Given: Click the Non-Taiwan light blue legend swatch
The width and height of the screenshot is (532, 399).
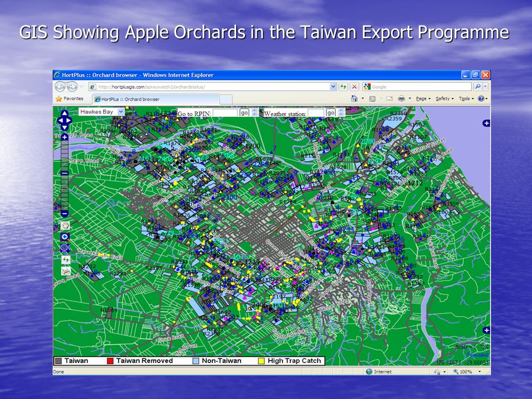Looking at the screenshot, I should coord(196,361).
